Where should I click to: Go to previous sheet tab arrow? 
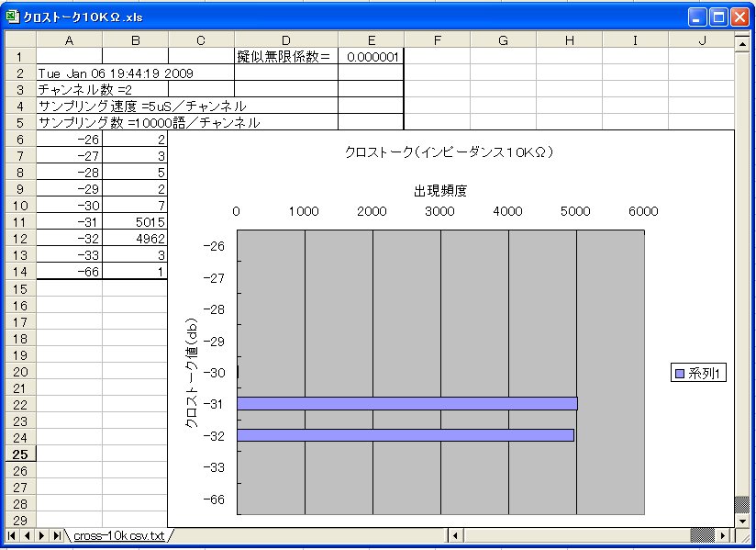[27, 535]
